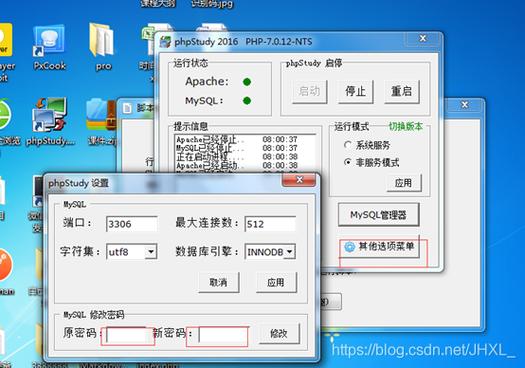The height and width of the screenshot is (368, 525).
Task: Click 应用 in phpStudy 设置 dialog
Action: pyautogui.click(x=276, y=282)
